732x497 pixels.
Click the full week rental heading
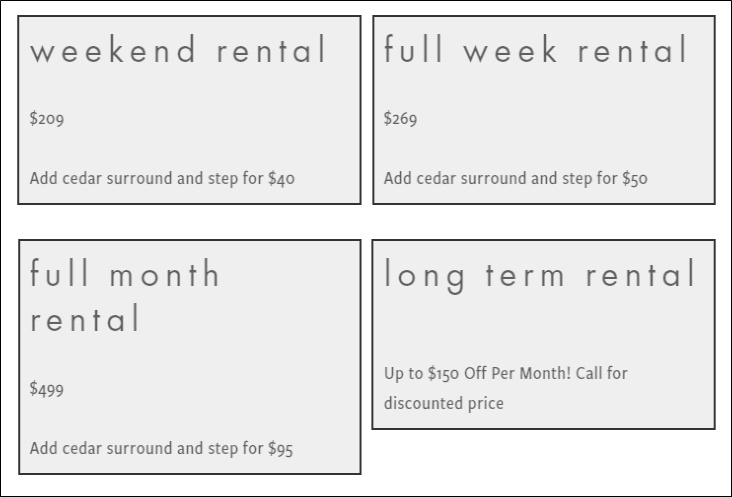click(536, 51)
